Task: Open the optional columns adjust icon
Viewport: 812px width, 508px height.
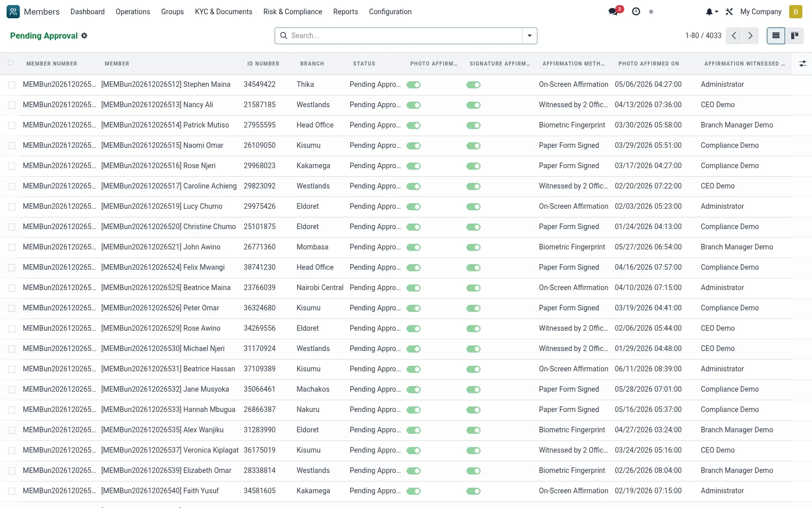Action: 802,63
